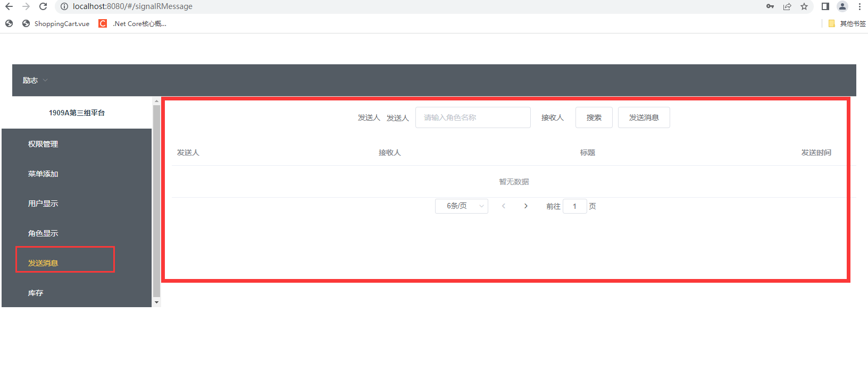Go to previous page arrow
Screen dimensions: 868x389
[504, 206]
